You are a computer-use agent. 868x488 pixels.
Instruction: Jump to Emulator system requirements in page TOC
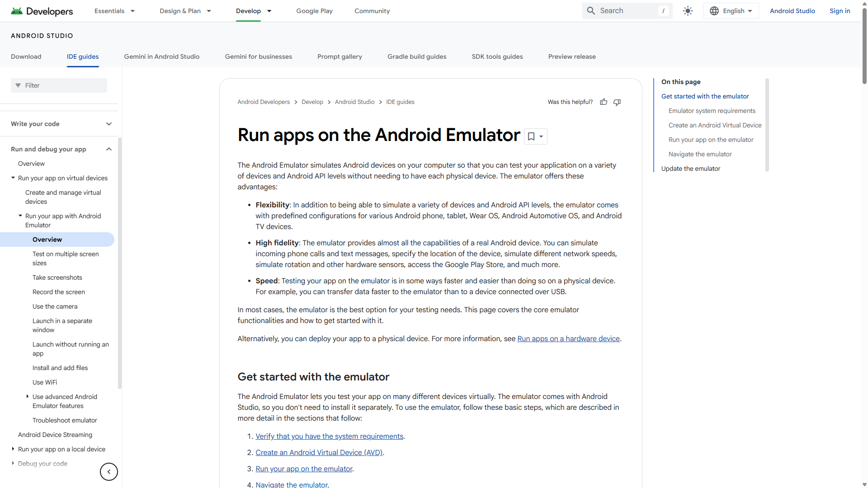712,111
